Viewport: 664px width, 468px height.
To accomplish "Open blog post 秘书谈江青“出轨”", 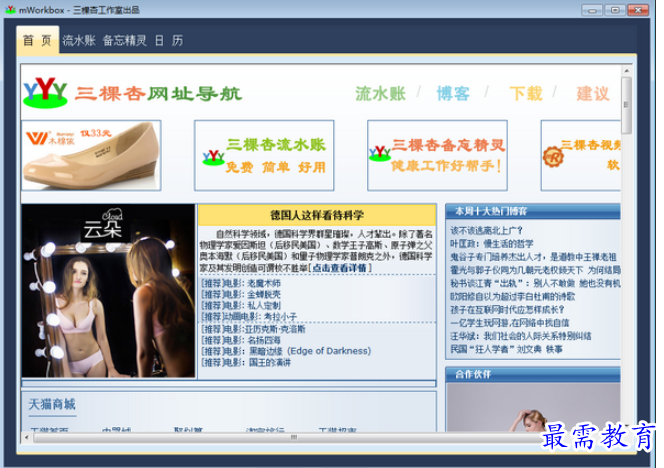I will click(535, 283).
